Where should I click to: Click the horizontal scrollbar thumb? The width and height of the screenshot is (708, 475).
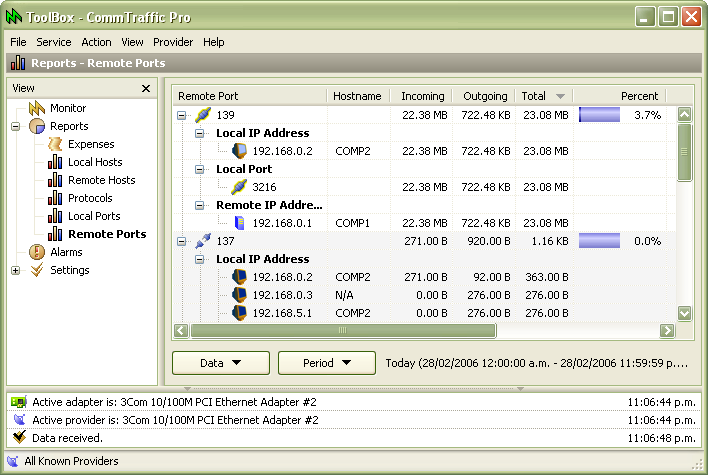pyautogui.click(x=343, y=331)
